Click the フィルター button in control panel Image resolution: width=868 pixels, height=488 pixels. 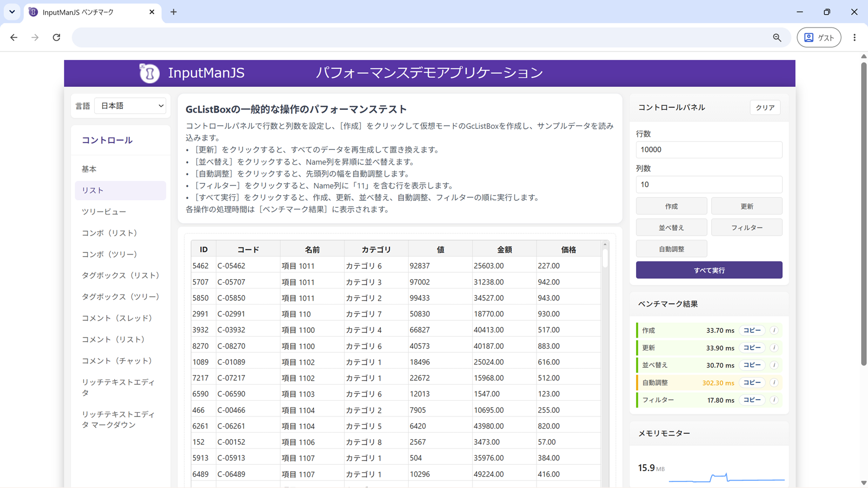(x=746, y=228)
